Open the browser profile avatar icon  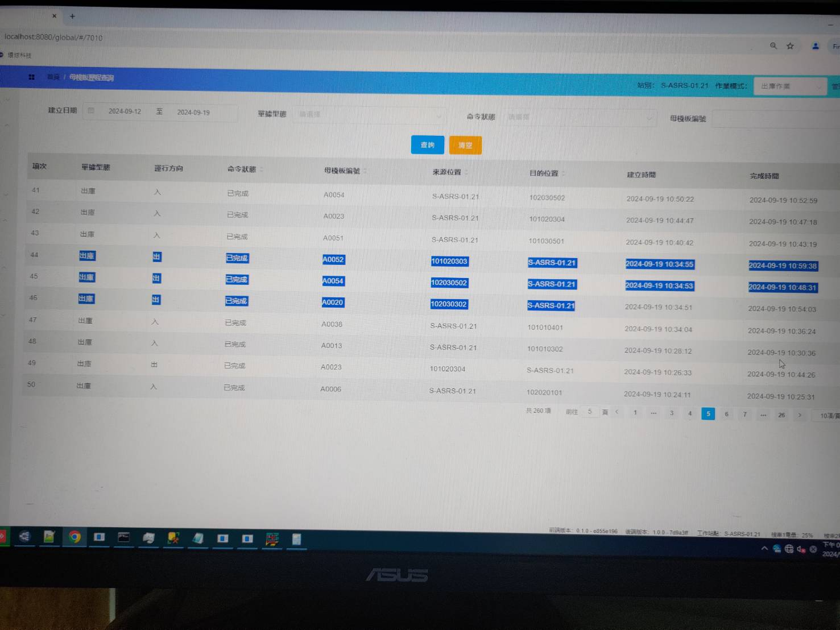[816, 46]
